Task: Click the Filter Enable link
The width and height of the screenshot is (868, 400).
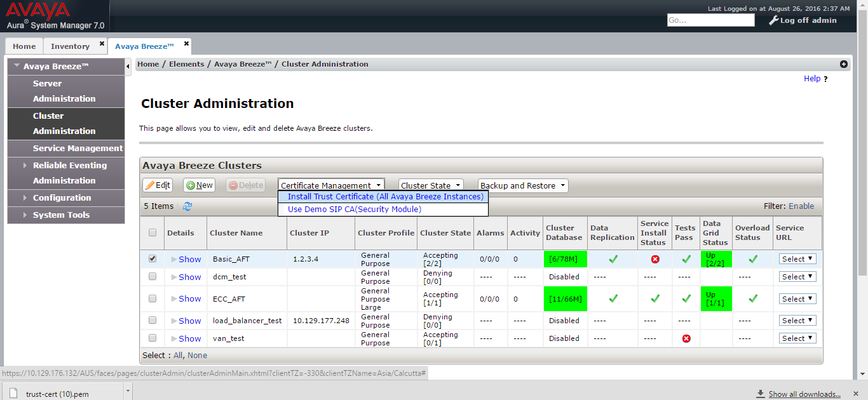Action: 801,206
